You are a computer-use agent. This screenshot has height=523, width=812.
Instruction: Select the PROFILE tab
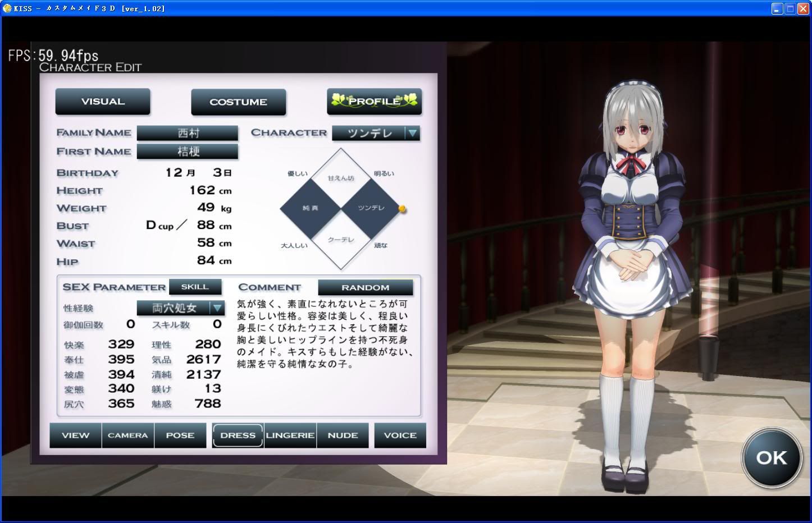point(375,102)
